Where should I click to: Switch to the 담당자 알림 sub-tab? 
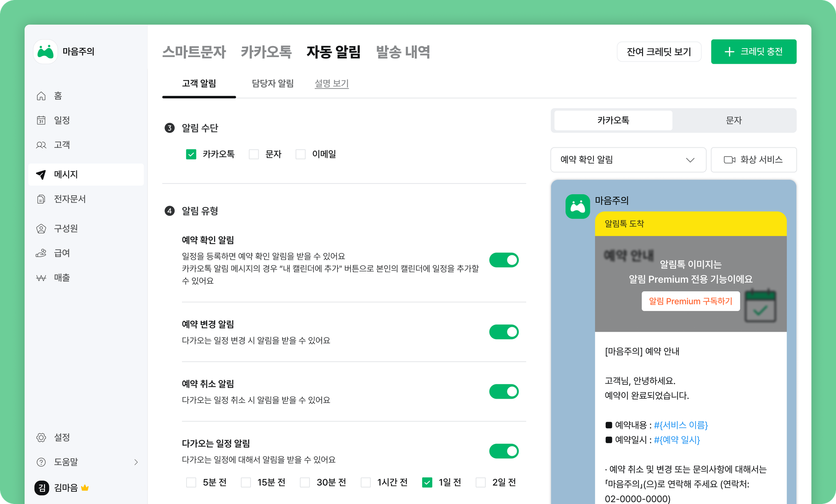click(273, 84)
